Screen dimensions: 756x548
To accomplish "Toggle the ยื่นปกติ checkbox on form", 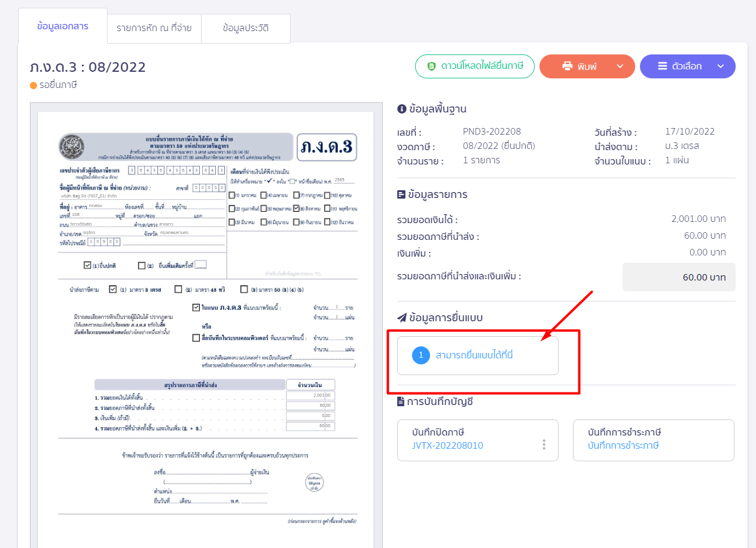I will pos(87,265).
